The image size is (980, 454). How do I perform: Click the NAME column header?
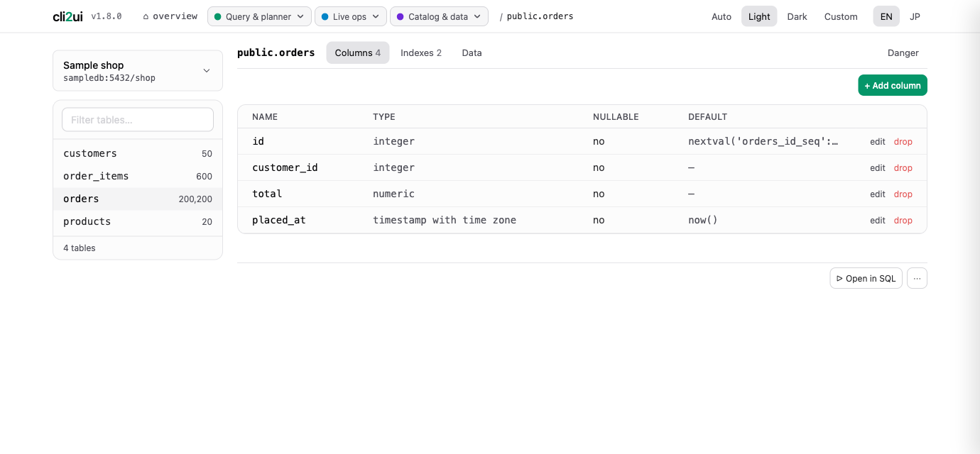pos(265,116)
